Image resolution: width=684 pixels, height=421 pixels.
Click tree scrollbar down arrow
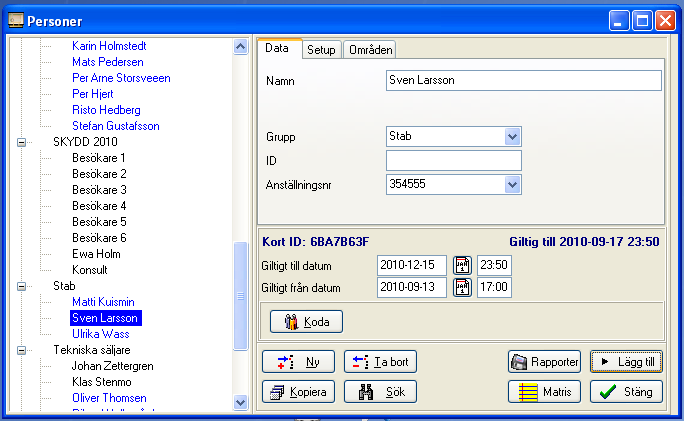pyautogui.click(x=240, y=402)
